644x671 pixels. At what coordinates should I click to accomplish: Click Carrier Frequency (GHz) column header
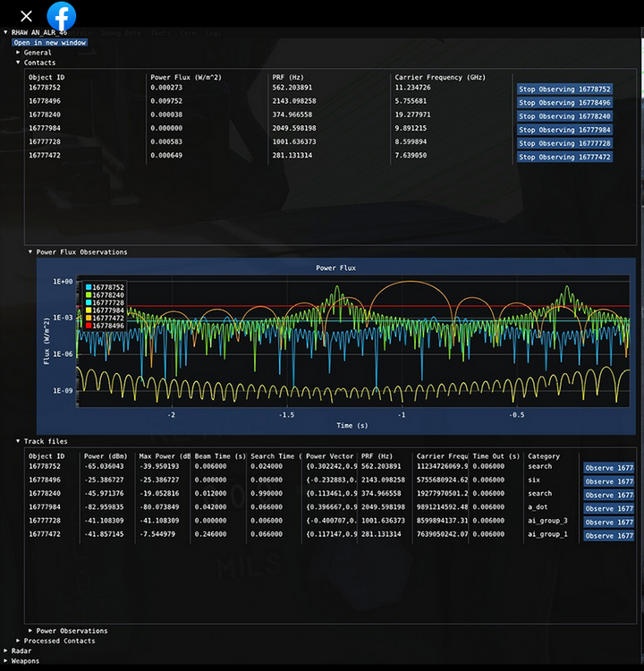(x=440, y=78)
